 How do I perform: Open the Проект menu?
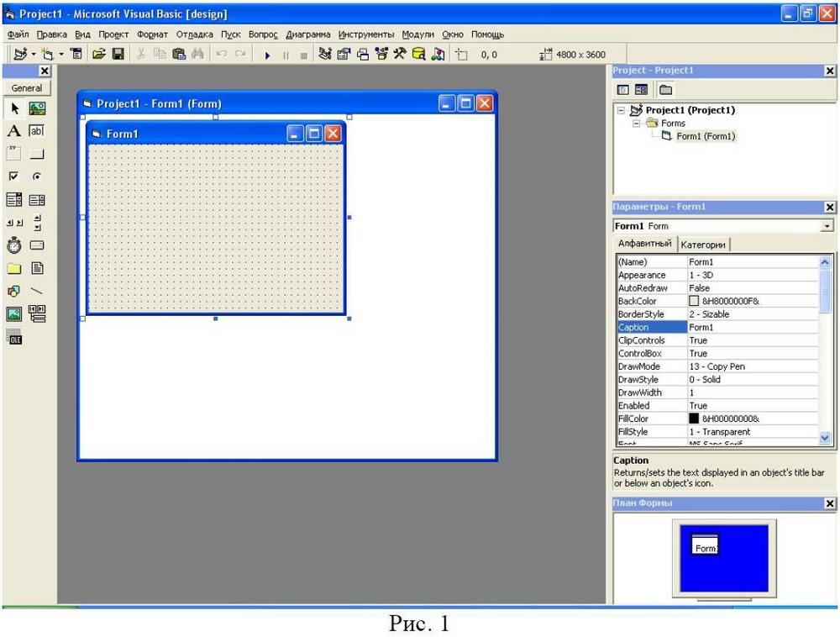click(113, 34)
